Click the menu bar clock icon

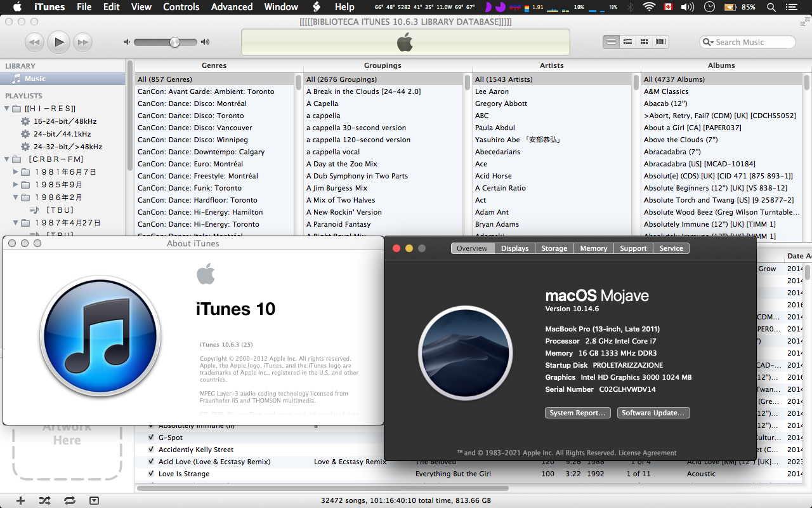click(x=710, y=7)
